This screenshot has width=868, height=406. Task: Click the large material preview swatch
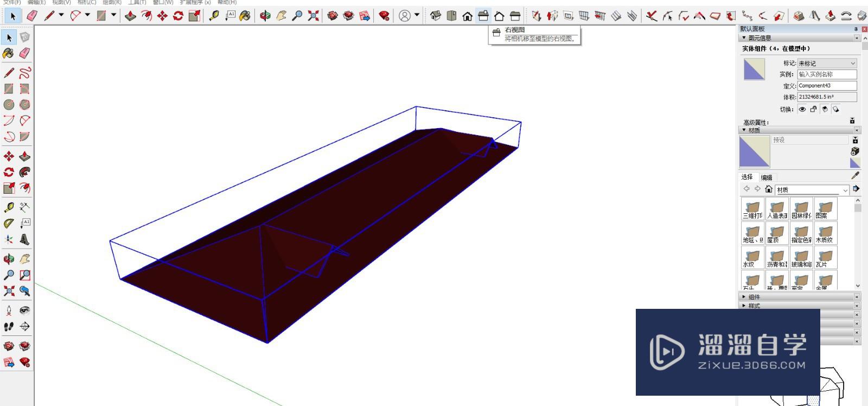click(x=755, y=151)
